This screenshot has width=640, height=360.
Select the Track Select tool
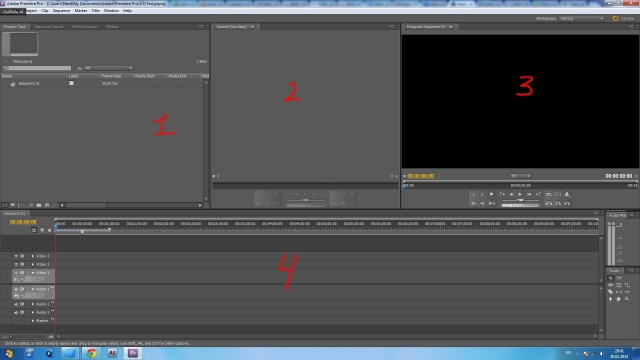click(619, 278)
